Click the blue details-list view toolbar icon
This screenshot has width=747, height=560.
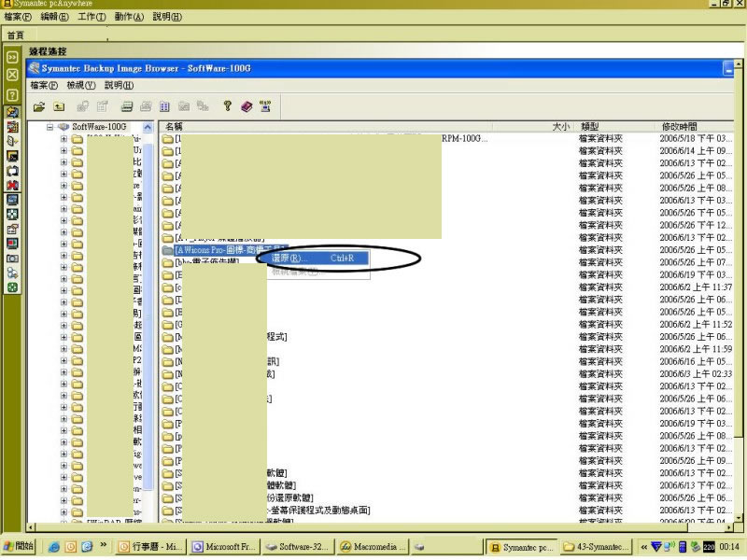pos(164,106)
